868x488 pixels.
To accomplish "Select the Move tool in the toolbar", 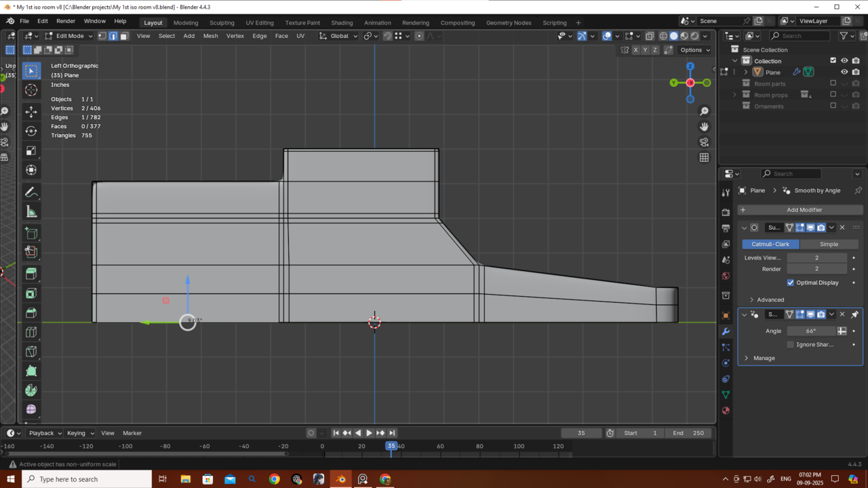I will [x=31, y=111].
